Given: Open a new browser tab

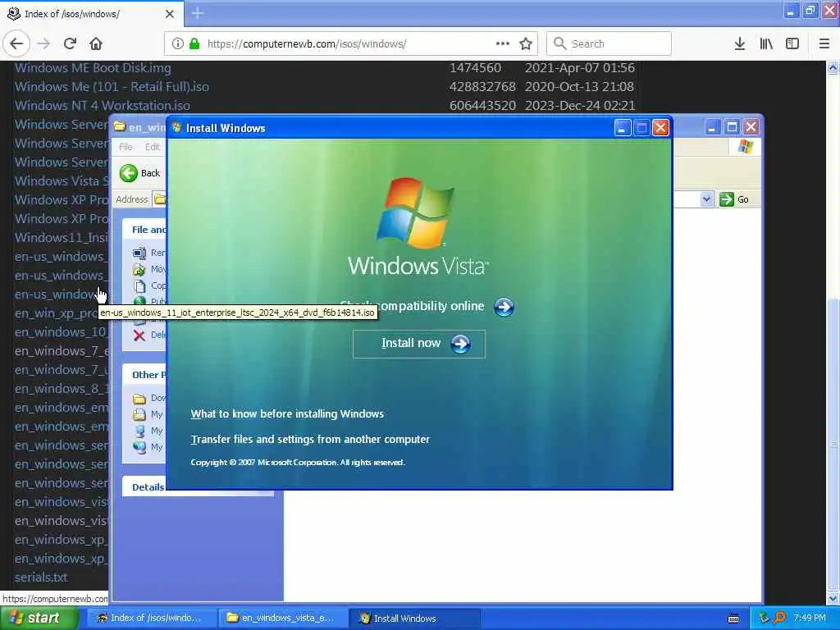Looking at the screenshot, I should (x=198, y=13).
